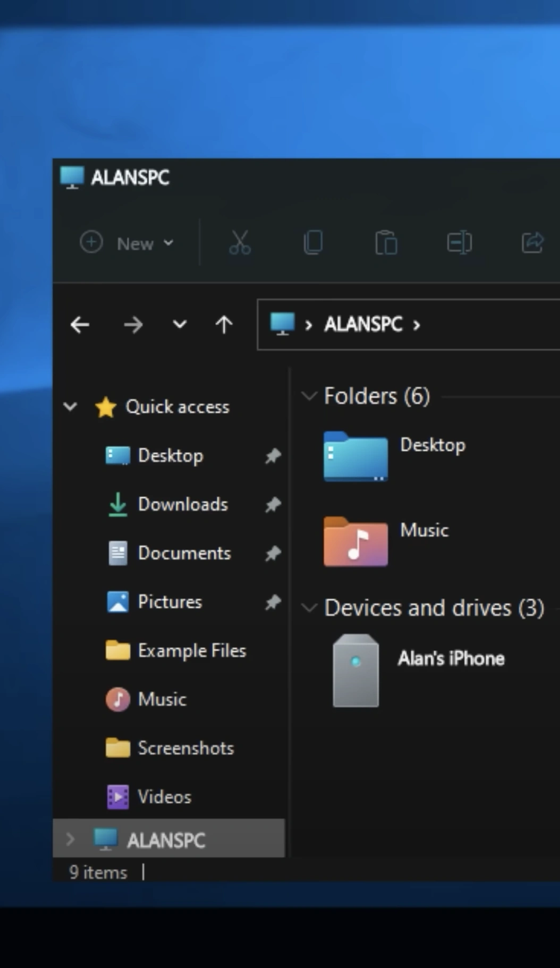
Task: Open Pictures in the sidebar
Action: 170,602
